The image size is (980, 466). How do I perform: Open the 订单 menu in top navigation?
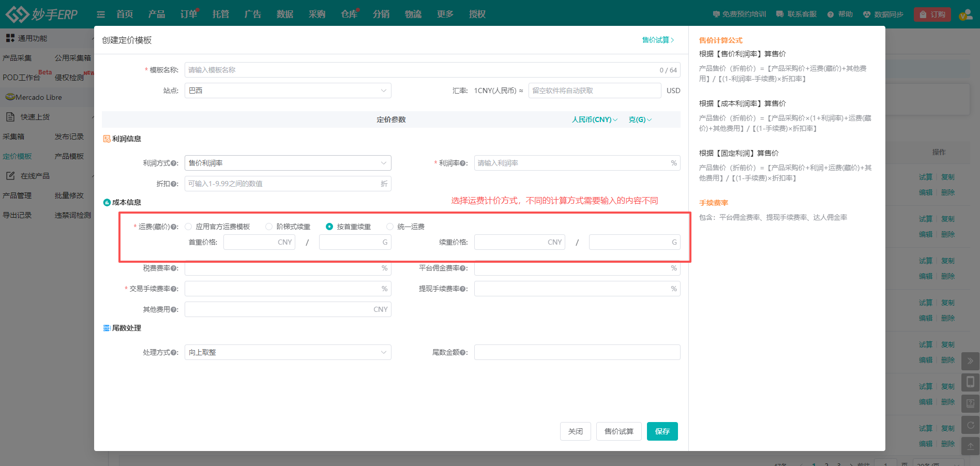point(189,14)
